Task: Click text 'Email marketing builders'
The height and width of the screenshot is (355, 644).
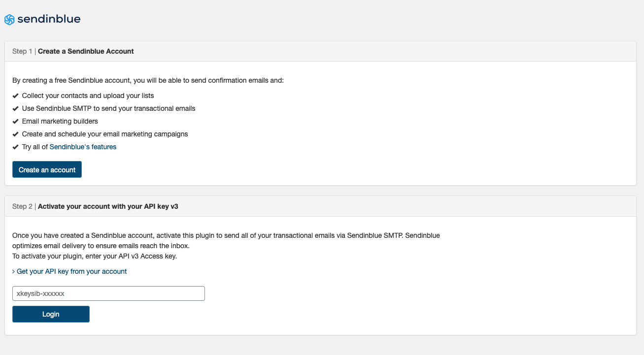Action: pyautogui.click(x=60, y=121)
